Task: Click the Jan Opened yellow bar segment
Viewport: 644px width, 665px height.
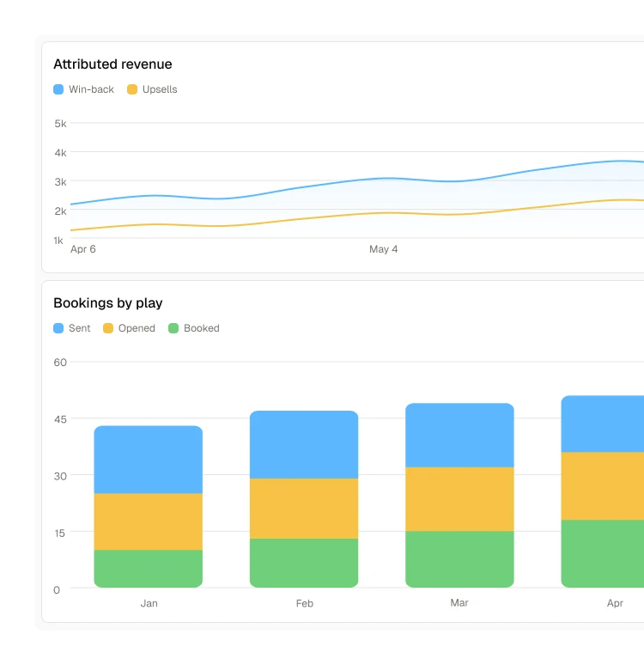Action: (x=149, y=522)
